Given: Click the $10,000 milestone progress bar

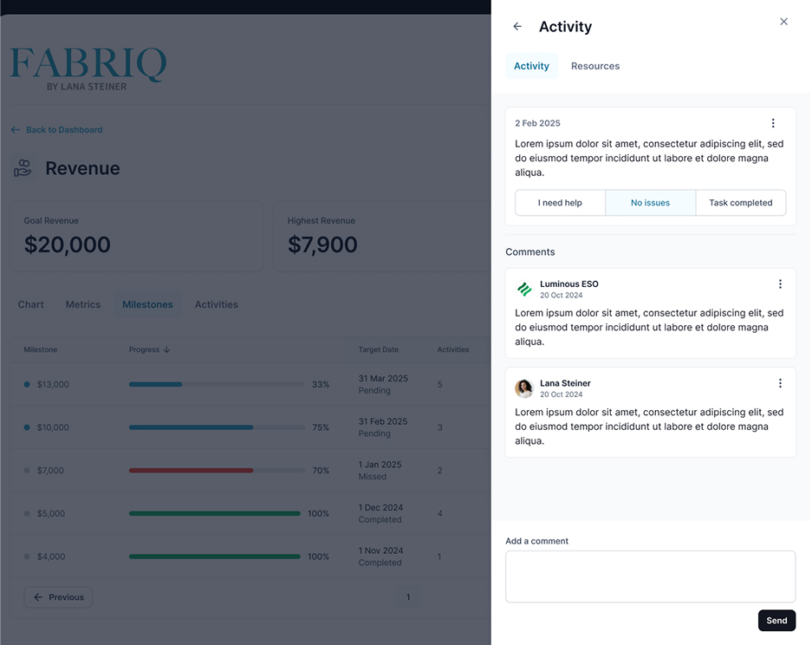Looking at the screenshot, I should 217,427.
